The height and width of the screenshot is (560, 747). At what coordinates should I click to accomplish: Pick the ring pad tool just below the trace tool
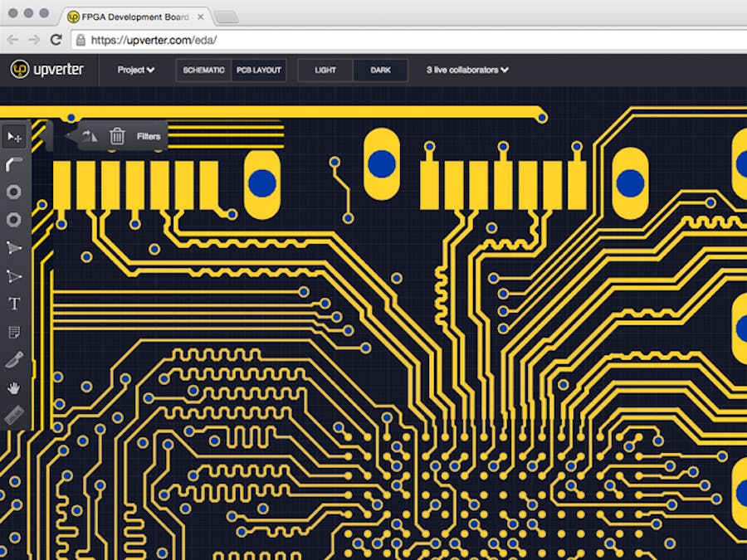point(14,192)
